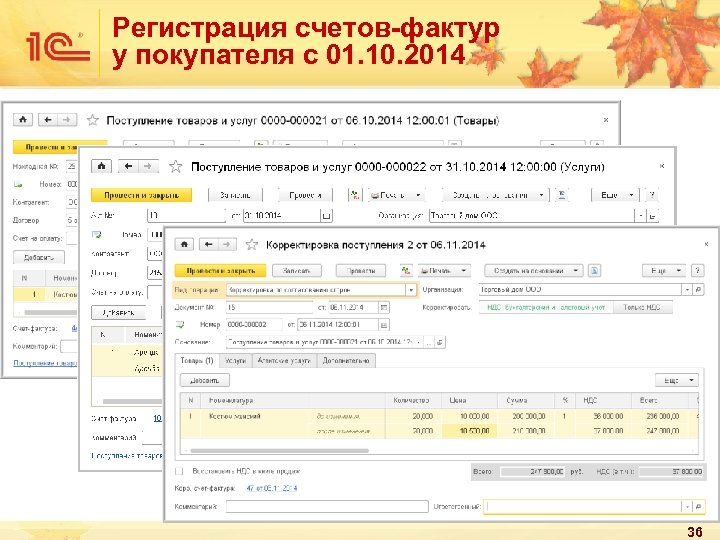Click horizontal scrollbar of the goods table

click(280, 451)
